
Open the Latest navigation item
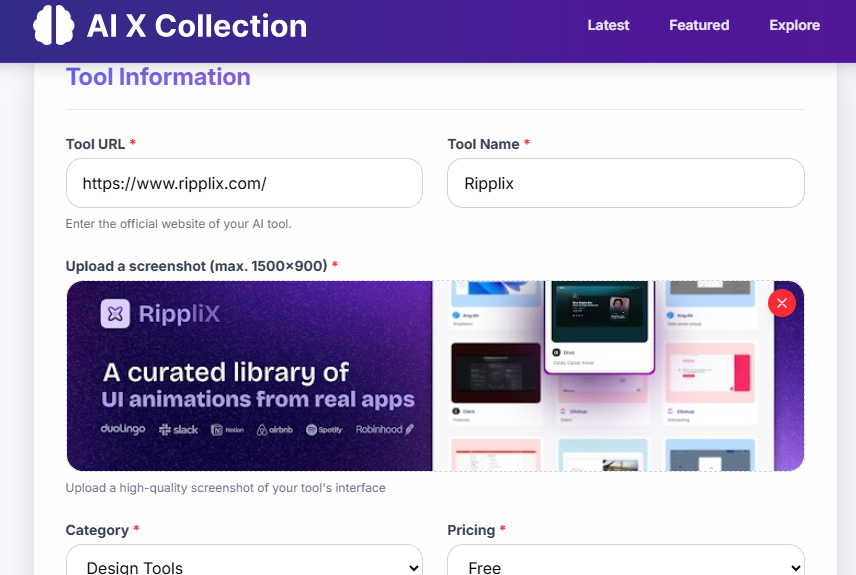(x=608, y=25)
